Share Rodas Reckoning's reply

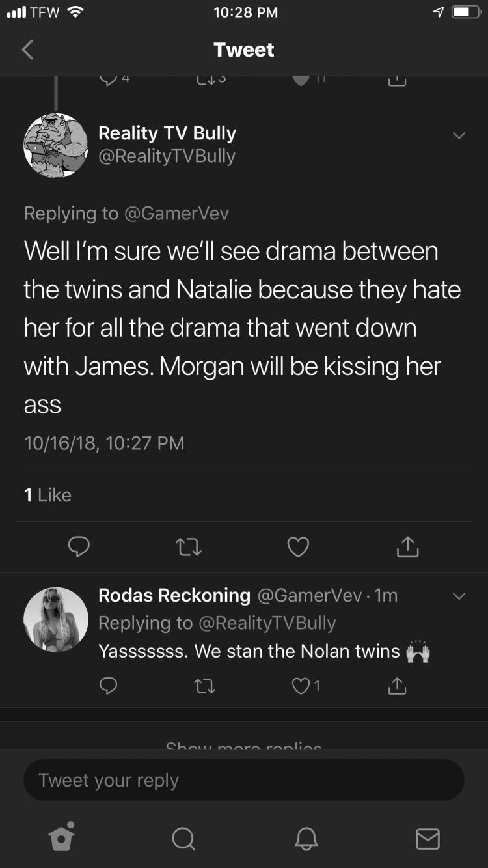click(397, 685)
